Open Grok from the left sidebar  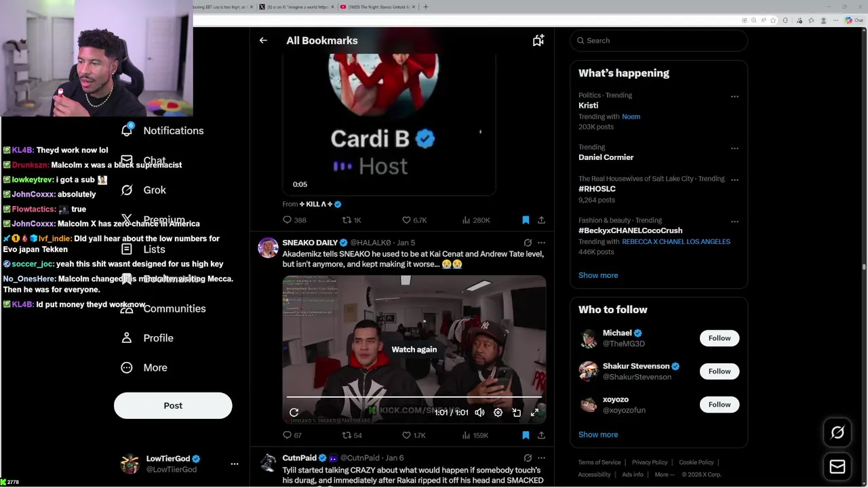point(144,190)
